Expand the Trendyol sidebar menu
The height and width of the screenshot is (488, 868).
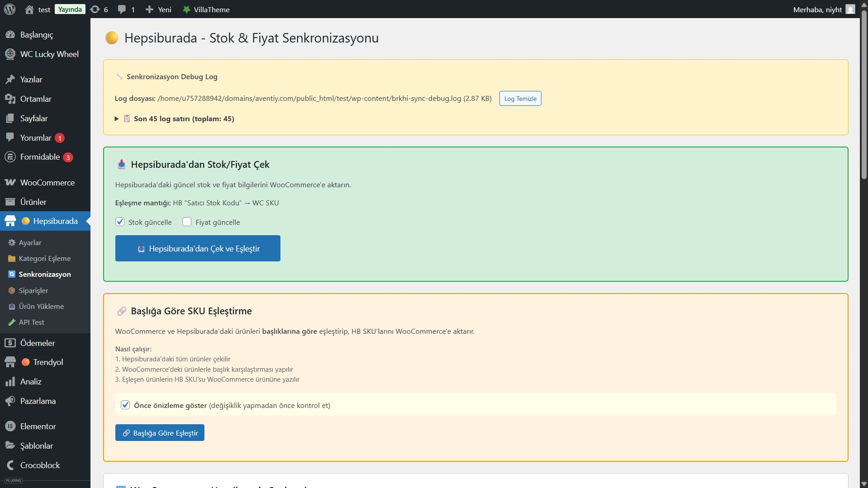point(48,362)
